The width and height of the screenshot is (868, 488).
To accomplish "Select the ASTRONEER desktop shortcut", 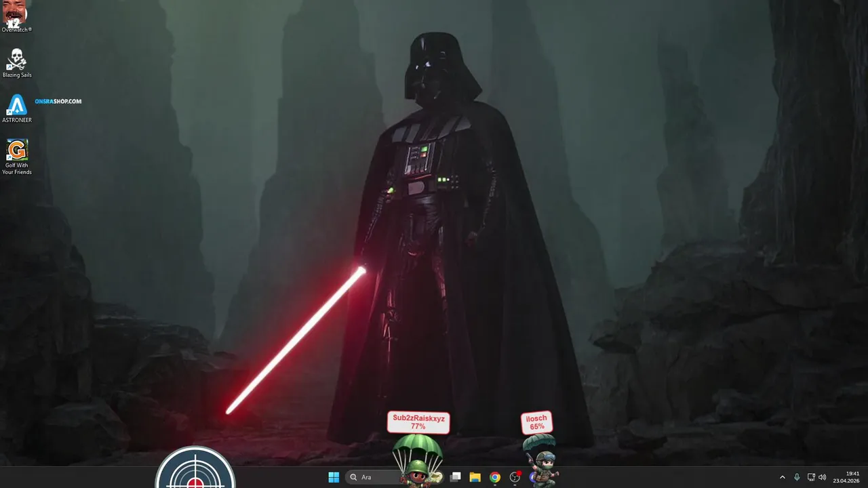I will pyautogui.click(x=16, y=108).
